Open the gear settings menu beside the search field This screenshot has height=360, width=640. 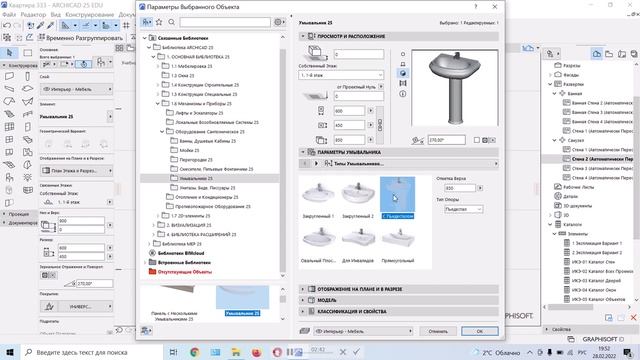(279, 22)
